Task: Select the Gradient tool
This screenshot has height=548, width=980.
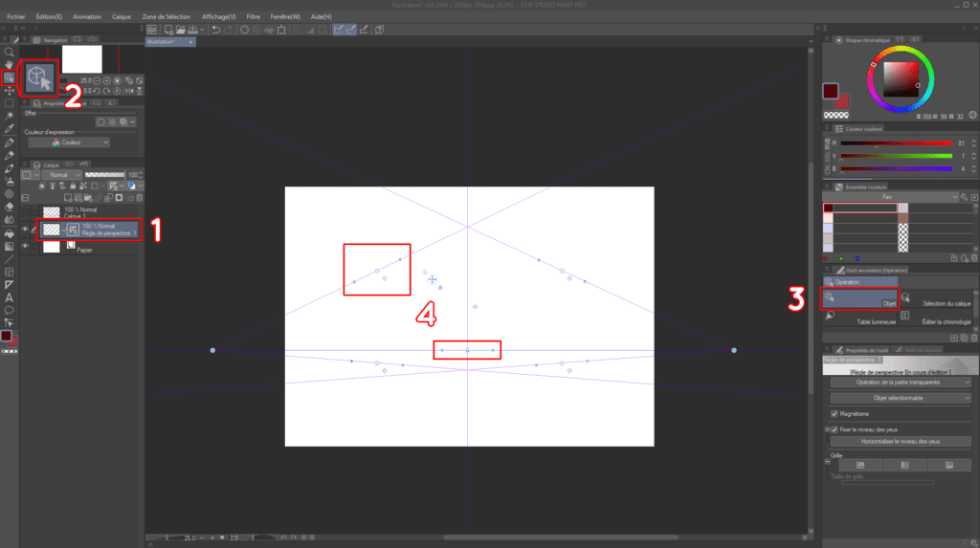Action: tap(9, 246)
